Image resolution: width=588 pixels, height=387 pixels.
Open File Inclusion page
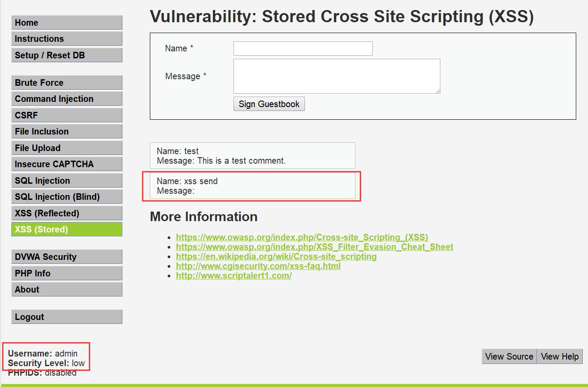(67, 131)
